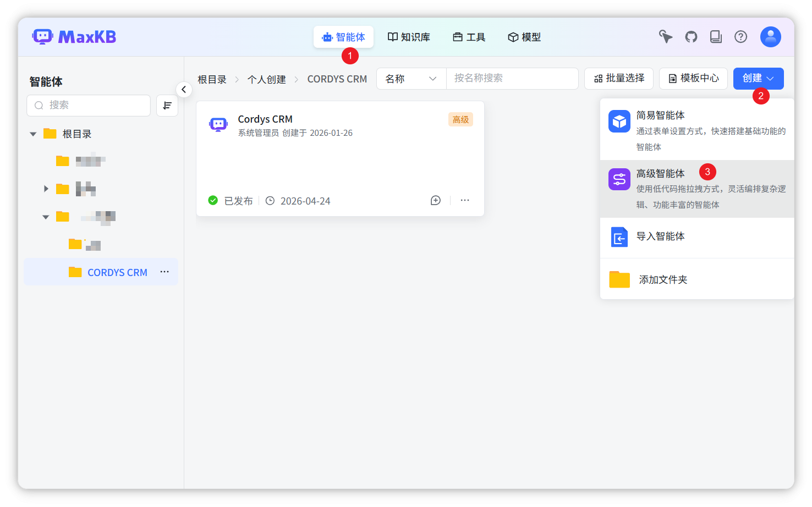Screen dimensions: 812x507
Task: Click the add icon on Cordys CRM card
Action: point(436,201)
